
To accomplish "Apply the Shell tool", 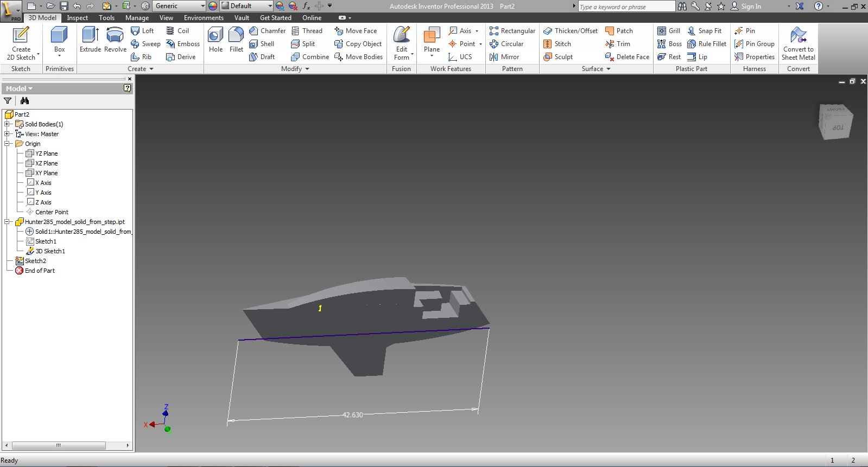I will tap(262, 44).
